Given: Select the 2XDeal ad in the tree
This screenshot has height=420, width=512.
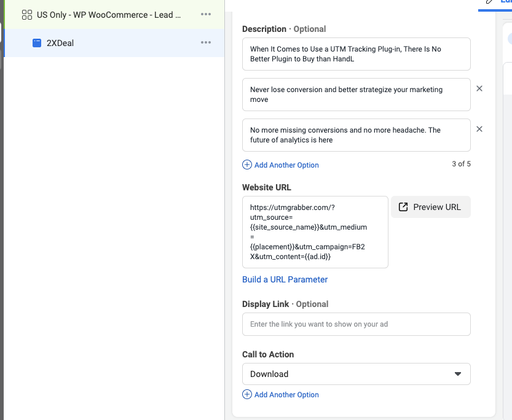Looking at the screenshot, I should click(x=60, y=43).
